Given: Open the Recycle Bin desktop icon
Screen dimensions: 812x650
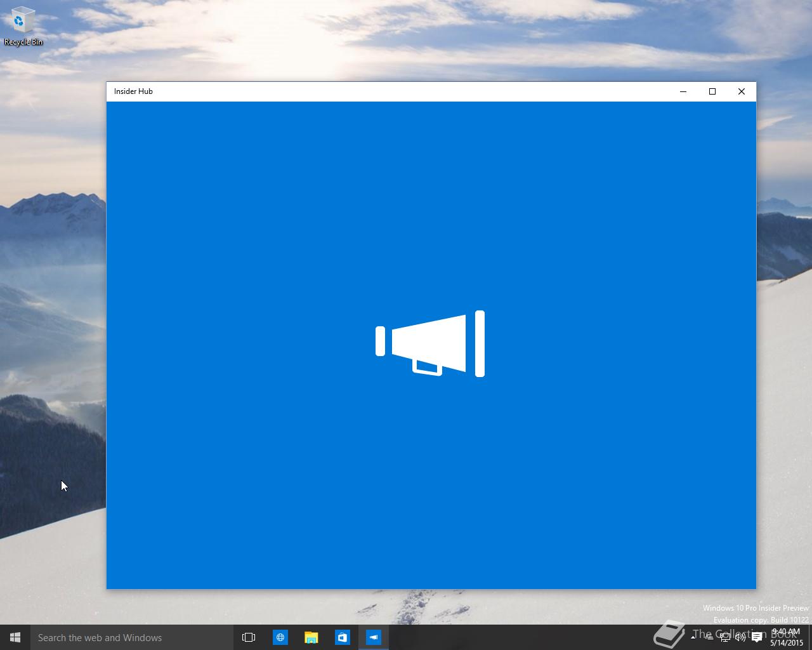Looking at the screenshot, I should click(x=23, y=27).
